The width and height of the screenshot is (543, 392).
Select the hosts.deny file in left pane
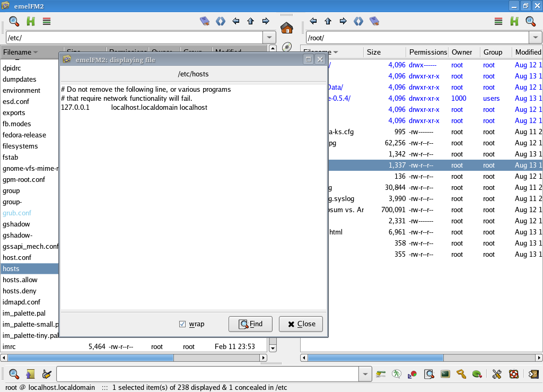(x=20, y=291)
